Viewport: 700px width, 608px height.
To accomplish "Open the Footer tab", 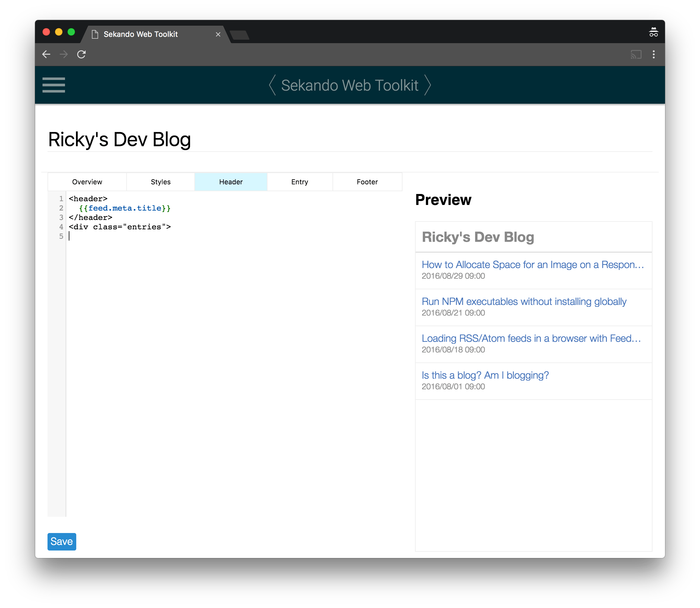I will (x=367, y=182).
